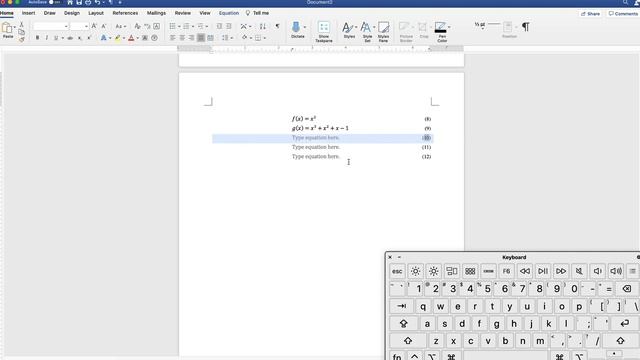The height and width of the screenshot is (360, 640).
Task: Click the font color red A swatch
Action: click(x=131, y=38)
